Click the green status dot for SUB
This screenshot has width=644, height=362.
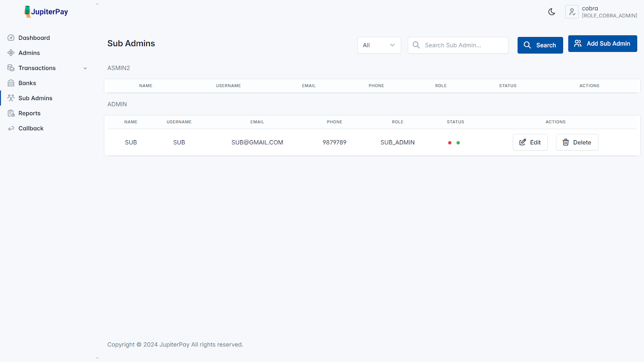pos(458,143)
